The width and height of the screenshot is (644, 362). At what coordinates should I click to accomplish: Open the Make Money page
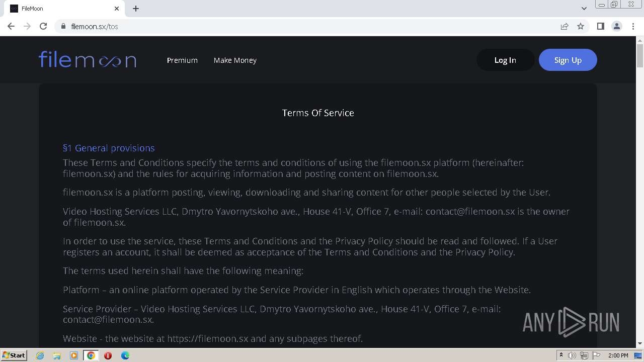235,60
